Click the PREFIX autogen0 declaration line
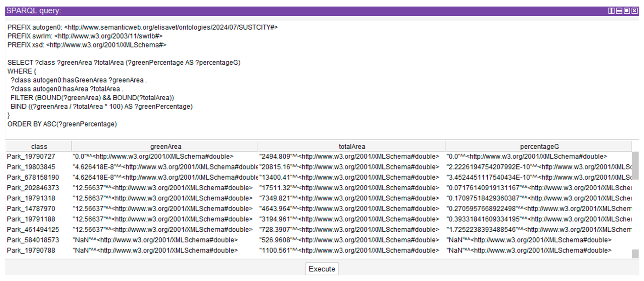The width and height of the screenshot is (644, 281). [x=142, y=27]
